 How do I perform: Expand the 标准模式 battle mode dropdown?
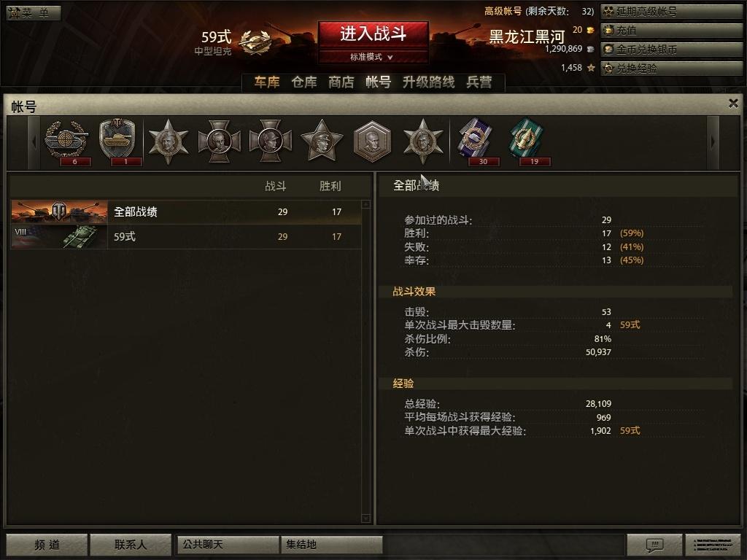pyautogui.click(x=373, y=57)
